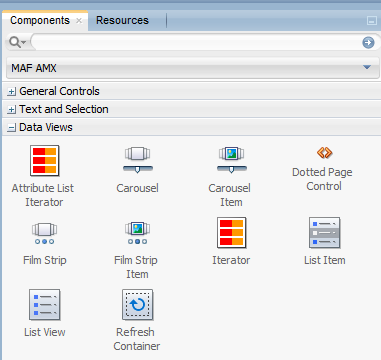Click the Carousel Item label
Image resolution: width=381 pixels, height=360 pixels.
[230, 195]
